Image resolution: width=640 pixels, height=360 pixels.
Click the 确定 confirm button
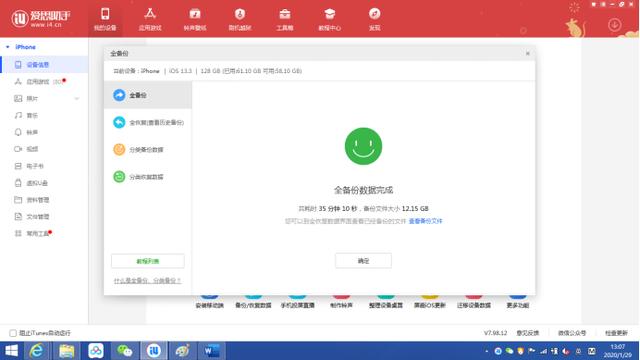click(363, 260)
